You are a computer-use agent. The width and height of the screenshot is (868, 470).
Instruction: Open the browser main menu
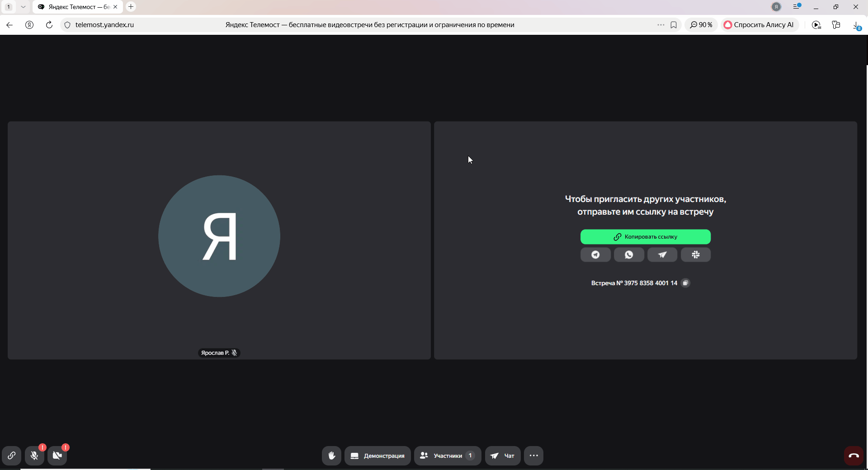point(797,7)
